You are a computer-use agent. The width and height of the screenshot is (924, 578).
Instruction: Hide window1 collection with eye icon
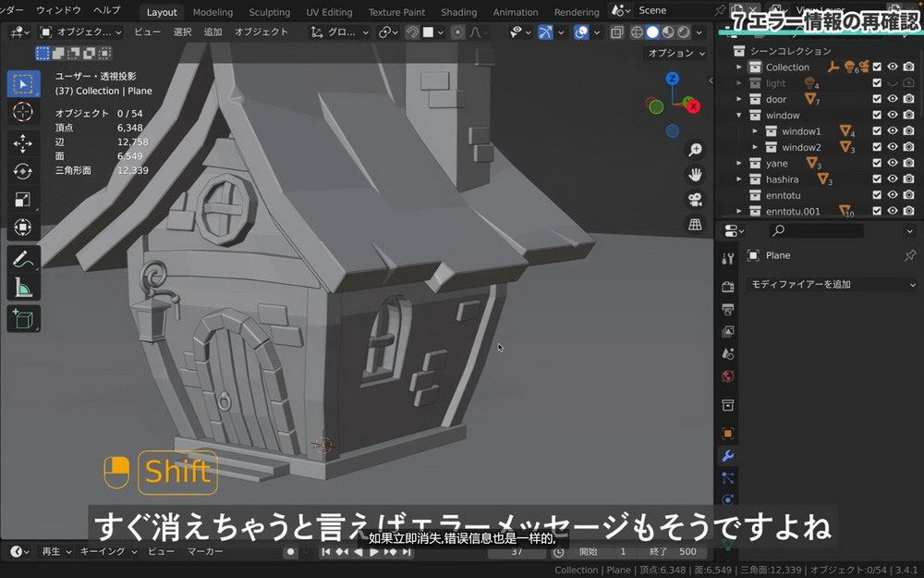[x=893, y=131]
